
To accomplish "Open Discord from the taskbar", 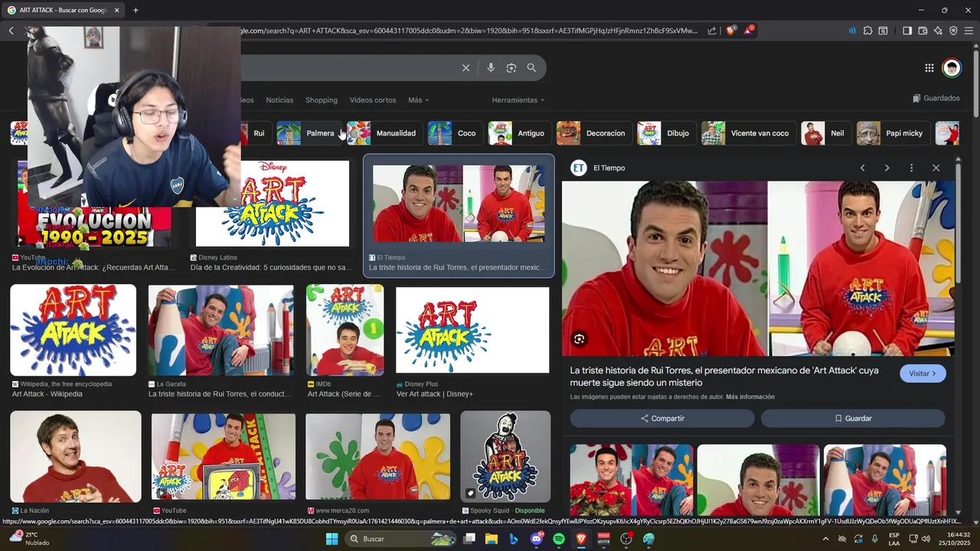I will [x=537, y=539].
